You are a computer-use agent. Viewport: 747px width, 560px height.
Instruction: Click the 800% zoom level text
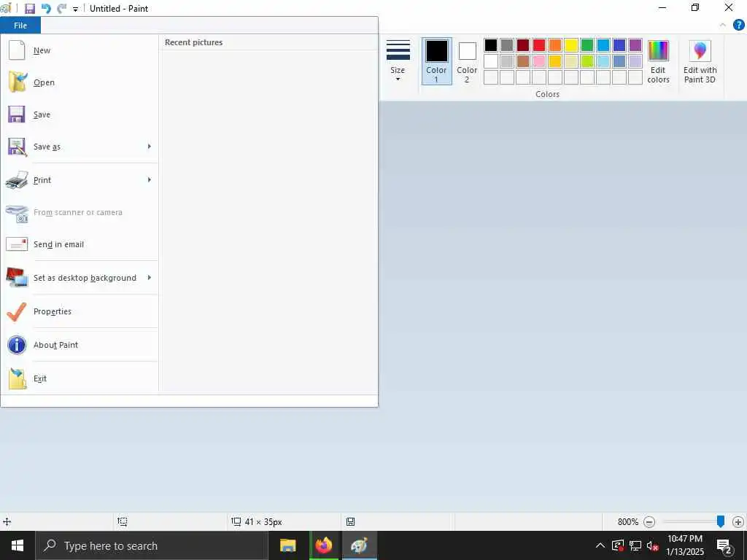(x=627, y=522)
